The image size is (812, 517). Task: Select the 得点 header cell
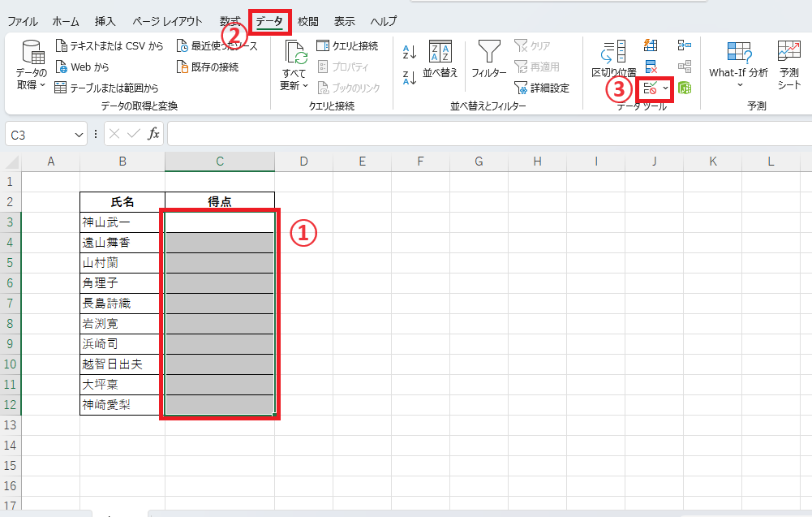tap(220, 202)
